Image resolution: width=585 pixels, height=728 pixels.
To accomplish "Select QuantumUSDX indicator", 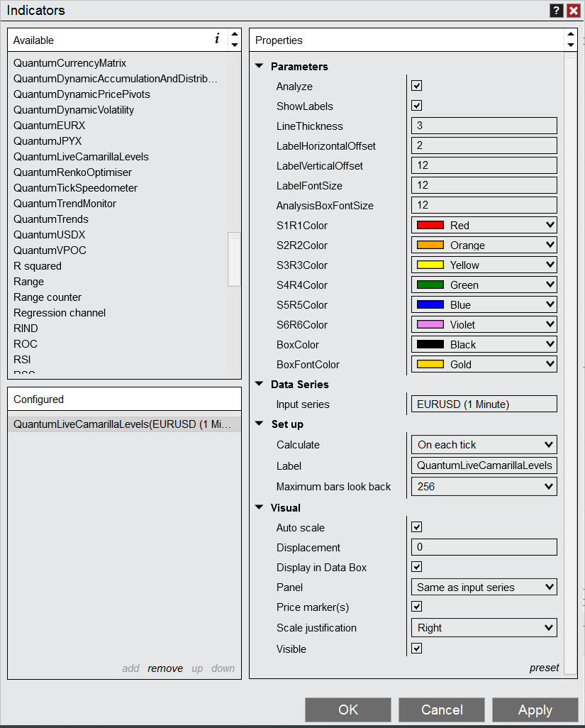I will click(x=49, y=235).
